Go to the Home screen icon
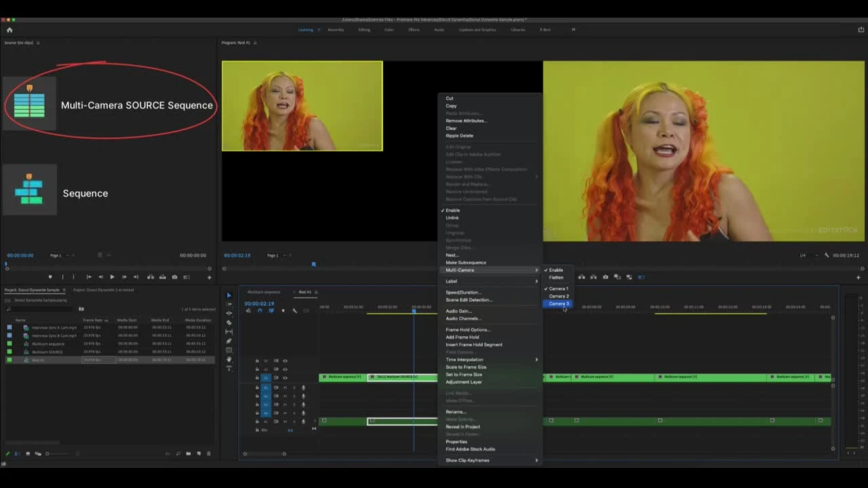 coord(9,30)
